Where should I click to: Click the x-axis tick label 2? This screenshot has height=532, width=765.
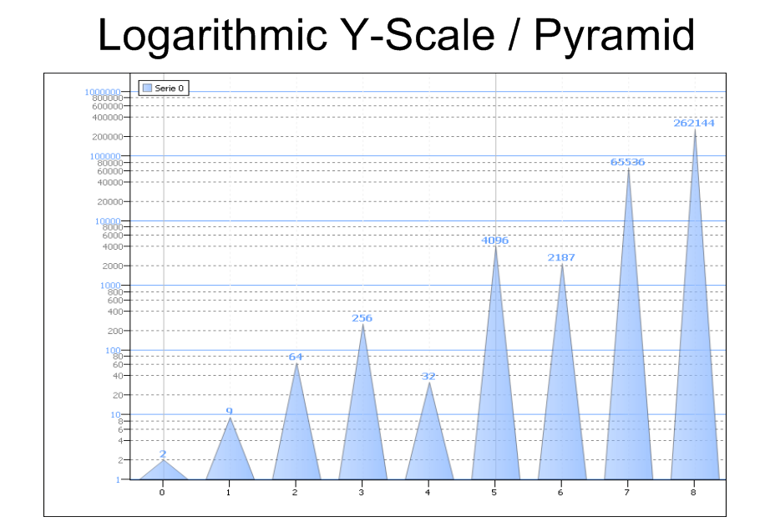tap(296, 494)
